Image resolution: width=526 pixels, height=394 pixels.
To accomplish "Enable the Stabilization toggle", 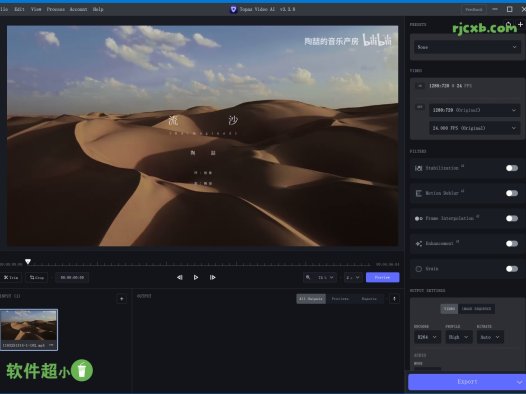I will 512,168.
